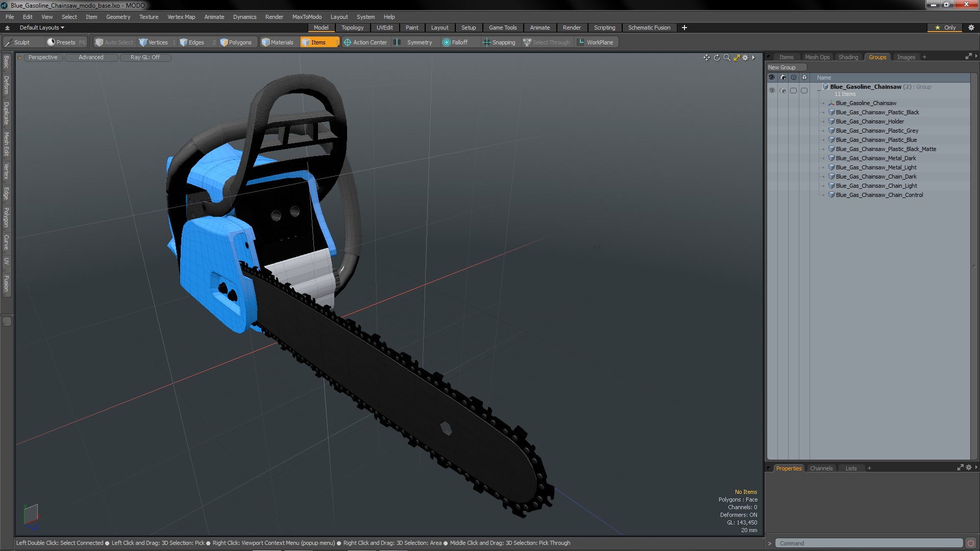
Task: Switch to the Topology layout tab
Action: click(x=352, y=28)
